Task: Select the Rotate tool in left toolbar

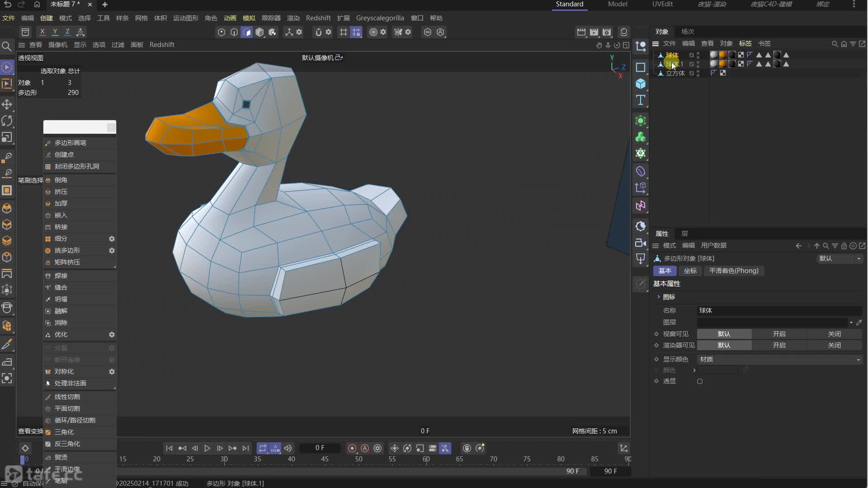Action: [x=7, y=121]
